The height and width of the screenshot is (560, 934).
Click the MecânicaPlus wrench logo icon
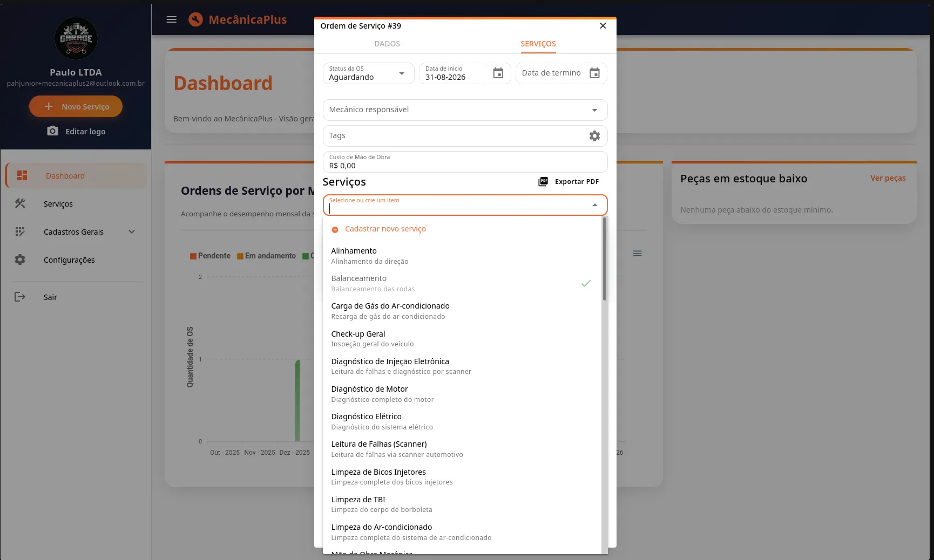point(195,19)
